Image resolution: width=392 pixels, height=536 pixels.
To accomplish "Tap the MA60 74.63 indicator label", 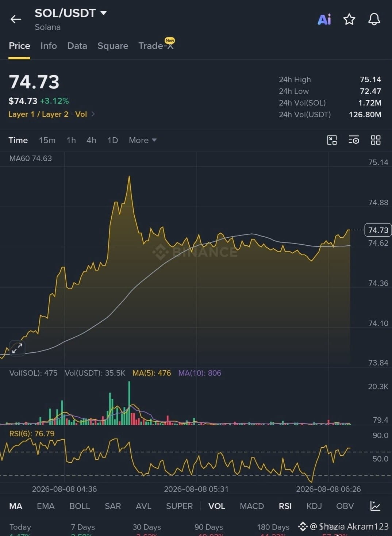I will 31,158.
